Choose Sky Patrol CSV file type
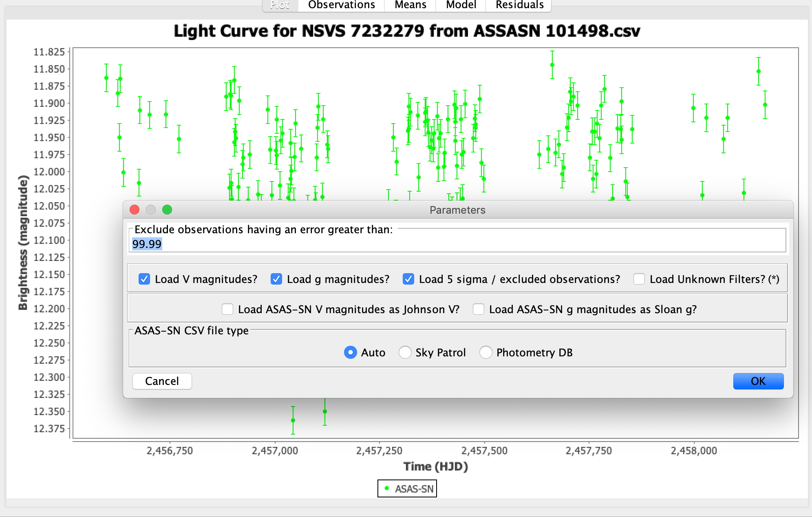 click(x=405, y=352)
